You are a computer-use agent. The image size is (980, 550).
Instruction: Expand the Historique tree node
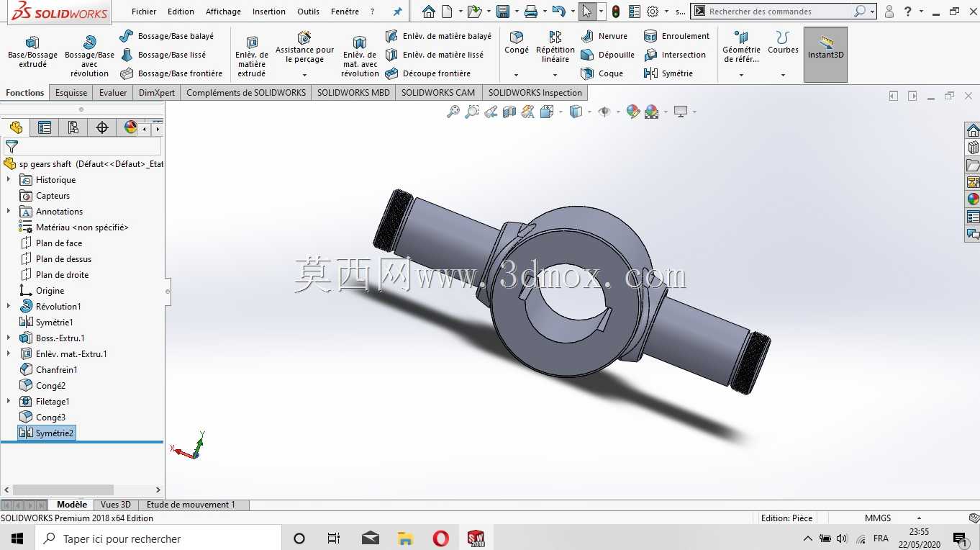9,180
